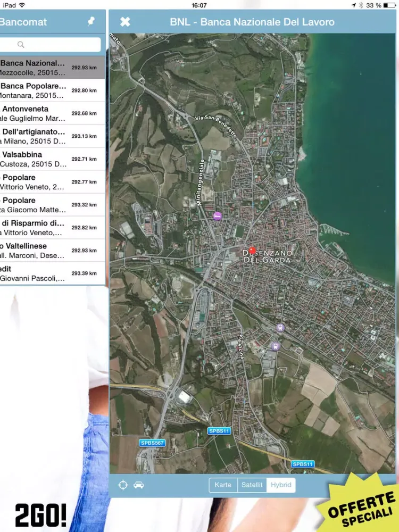
Task: Switch map to Karte view
Action: click(x=223, y=485)
